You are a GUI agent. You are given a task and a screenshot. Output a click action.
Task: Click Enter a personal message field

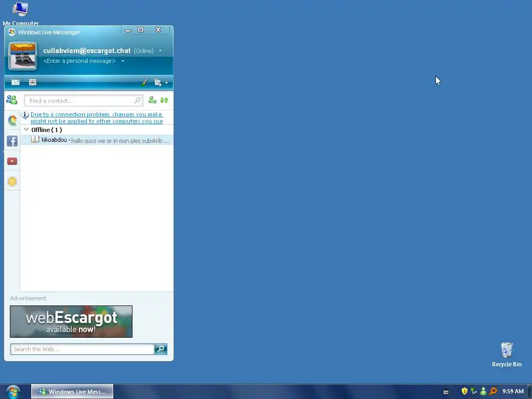(79, 61)
